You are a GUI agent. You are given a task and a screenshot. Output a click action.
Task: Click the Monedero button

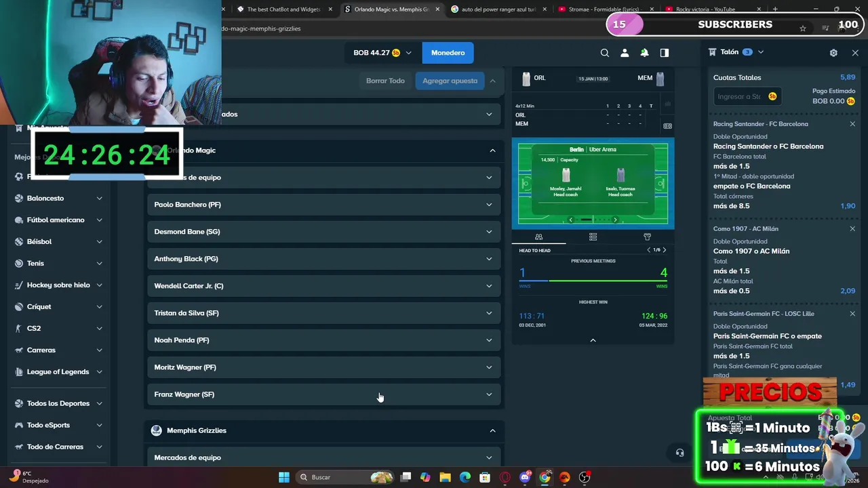pyautogui.click(x=448, y=53)
